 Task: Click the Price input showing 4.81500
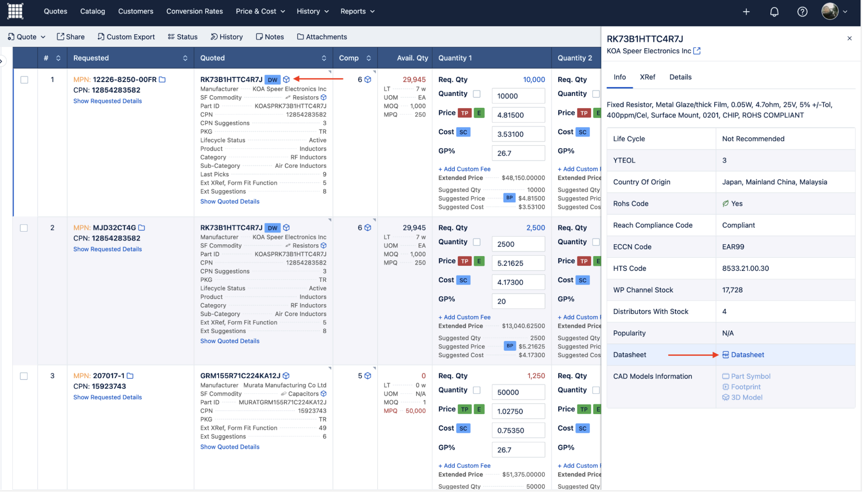[518, 115]
